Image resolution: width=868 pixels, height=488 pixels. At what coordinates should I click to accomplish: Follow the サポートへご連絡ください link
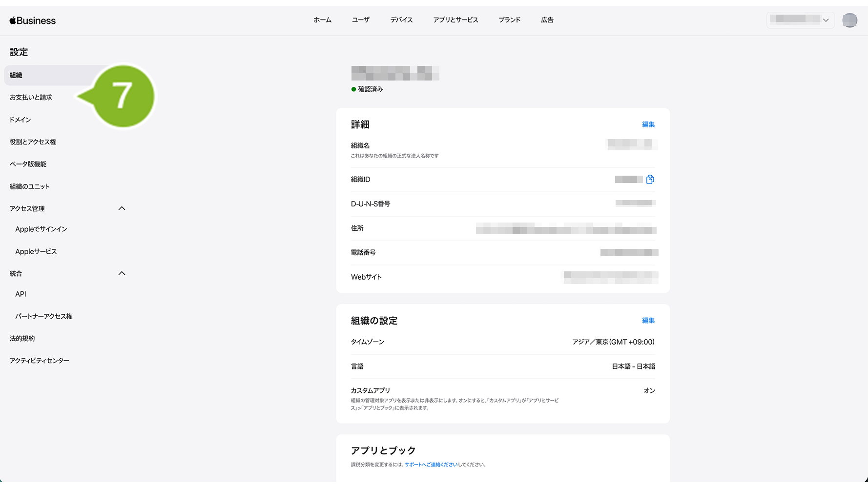431,465
